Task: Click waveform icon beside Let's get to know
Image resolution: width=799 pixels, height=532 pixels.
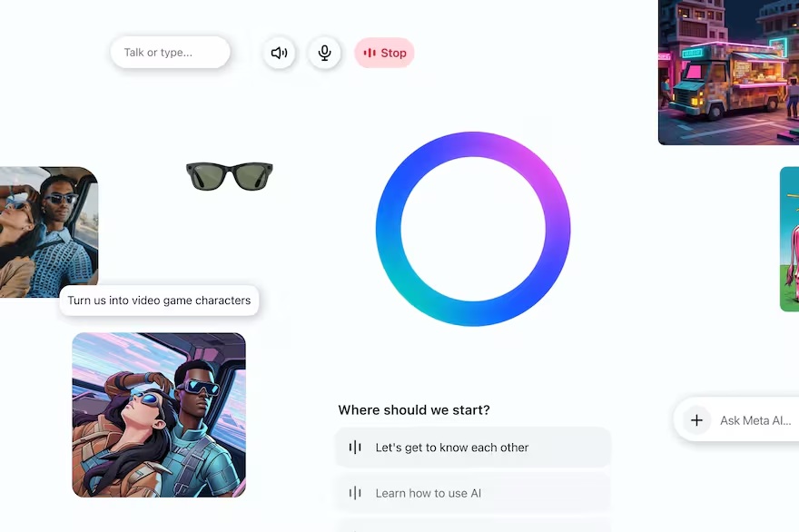Action: click(355, 448)
